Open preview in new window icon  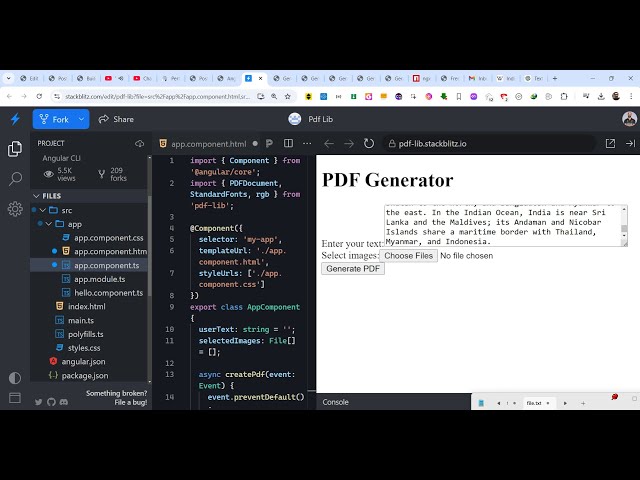pyautogui.click(x=610, y=144)
